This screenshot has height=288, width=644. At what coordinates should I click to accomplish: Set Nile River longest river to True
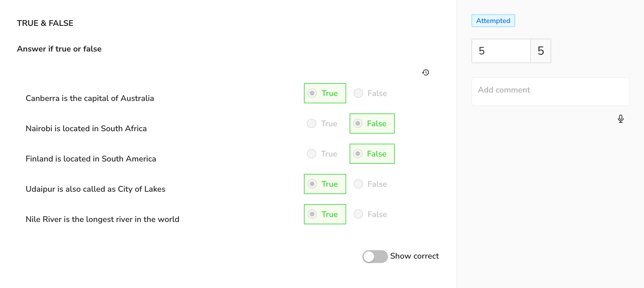[325, 214]
